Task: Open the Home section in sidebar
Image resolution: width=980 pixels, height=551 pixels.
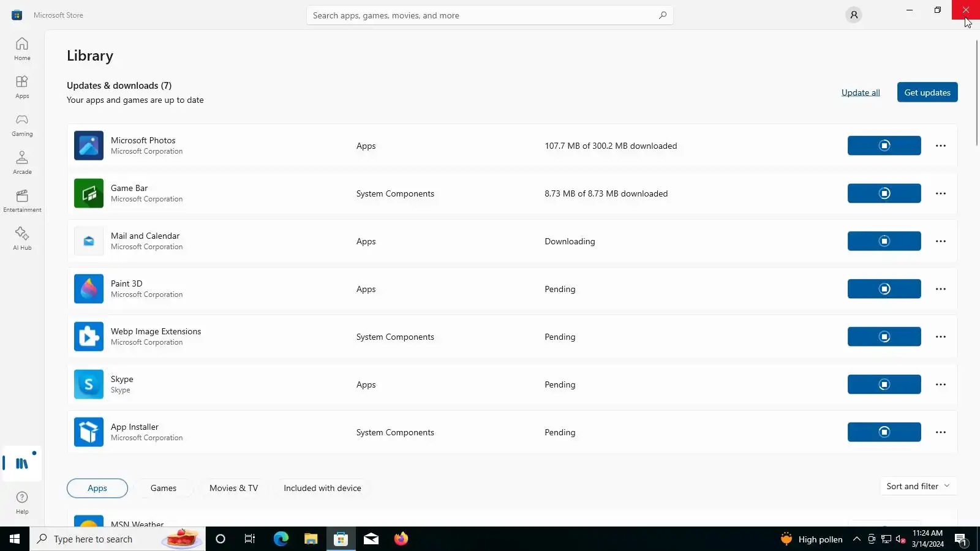Action: tap(22, 49)
